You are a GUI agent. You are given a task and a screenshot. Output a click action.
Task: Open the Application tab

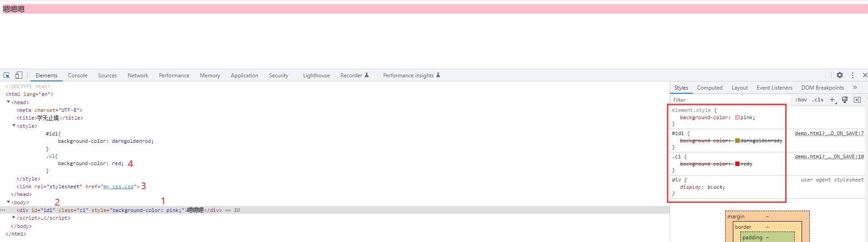tap(244, 76)
